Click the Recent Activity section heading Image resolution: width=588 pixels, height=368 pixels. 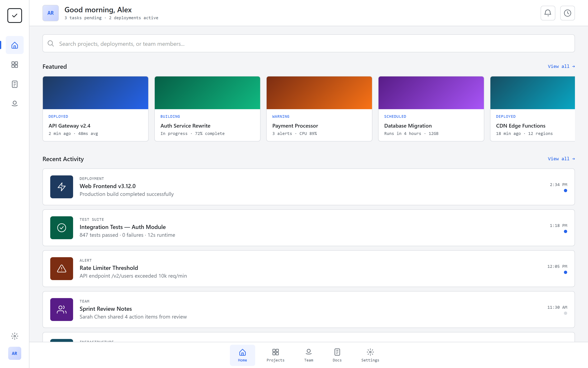(x=63, y=159)
